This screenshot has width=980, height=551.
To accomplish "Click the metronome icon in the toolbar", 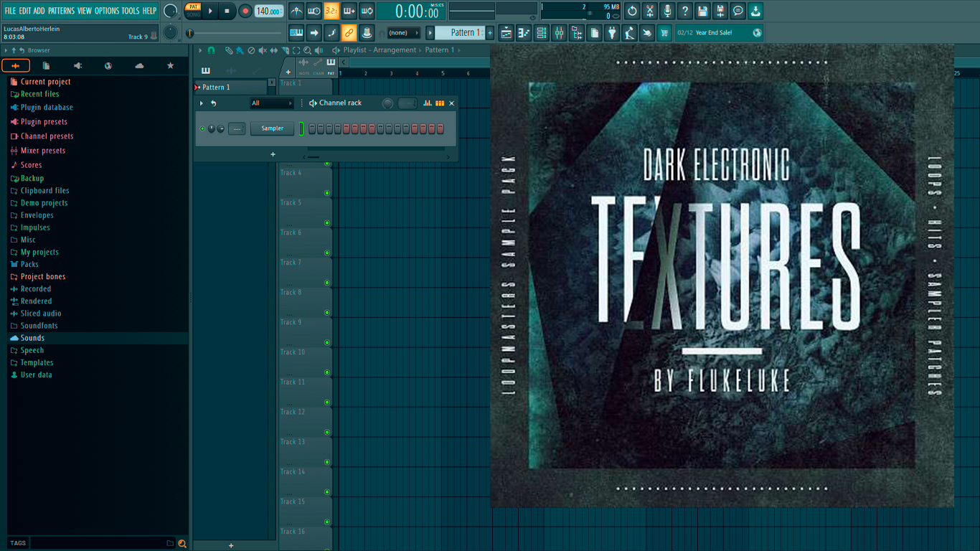I will (x=296, y=11).
